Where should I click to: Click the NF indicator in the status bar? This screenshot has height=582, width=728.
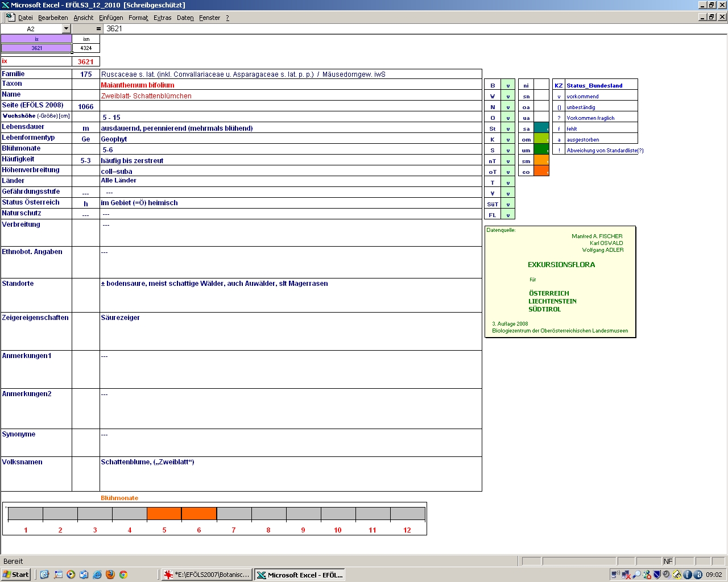coord(668,561)
